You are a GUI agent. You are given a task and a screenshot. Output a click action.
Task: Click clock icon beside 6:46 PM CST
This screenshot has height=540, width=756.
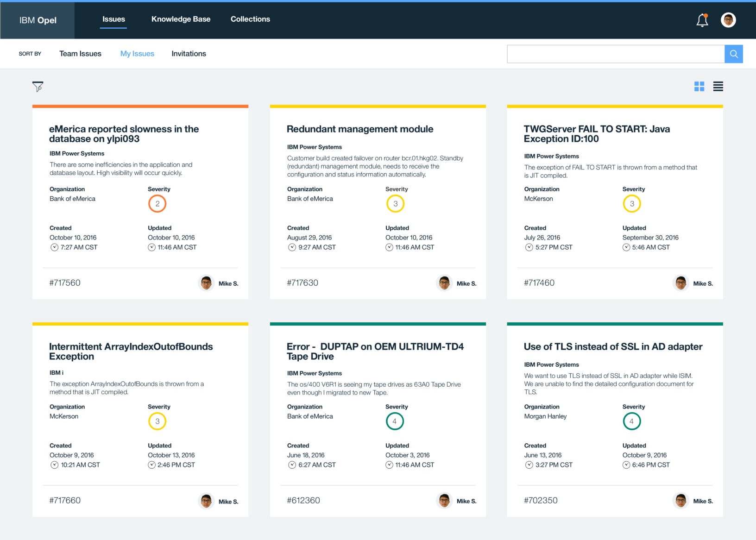(x=626, y=465)
